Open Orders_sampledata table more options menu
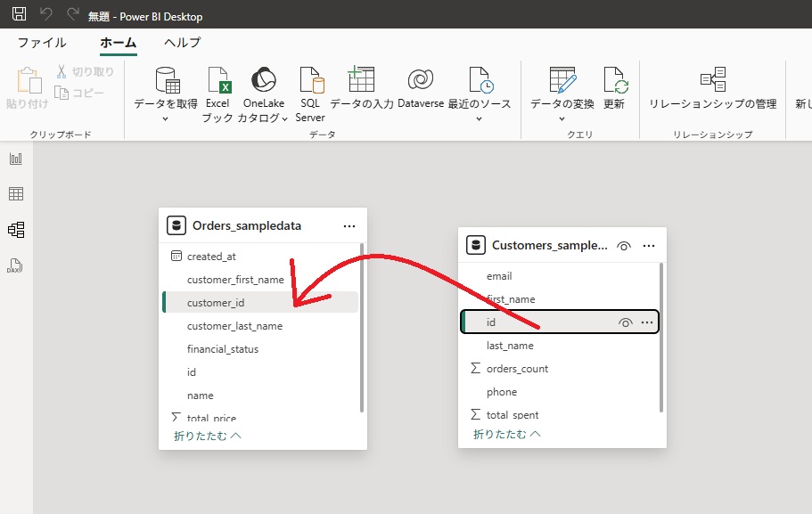This screenshot has width=812, height=514. point(349,226)
